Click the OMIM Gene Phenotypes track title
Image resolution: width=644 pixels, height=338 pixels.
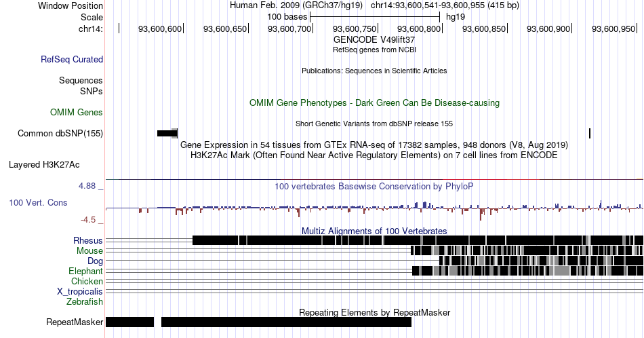(374, 102)
